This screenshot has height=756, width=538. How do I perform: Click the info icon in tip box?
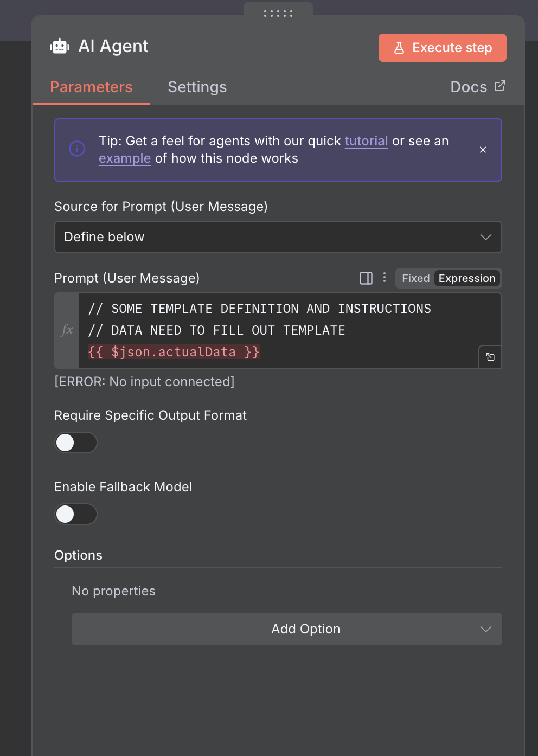77,149
